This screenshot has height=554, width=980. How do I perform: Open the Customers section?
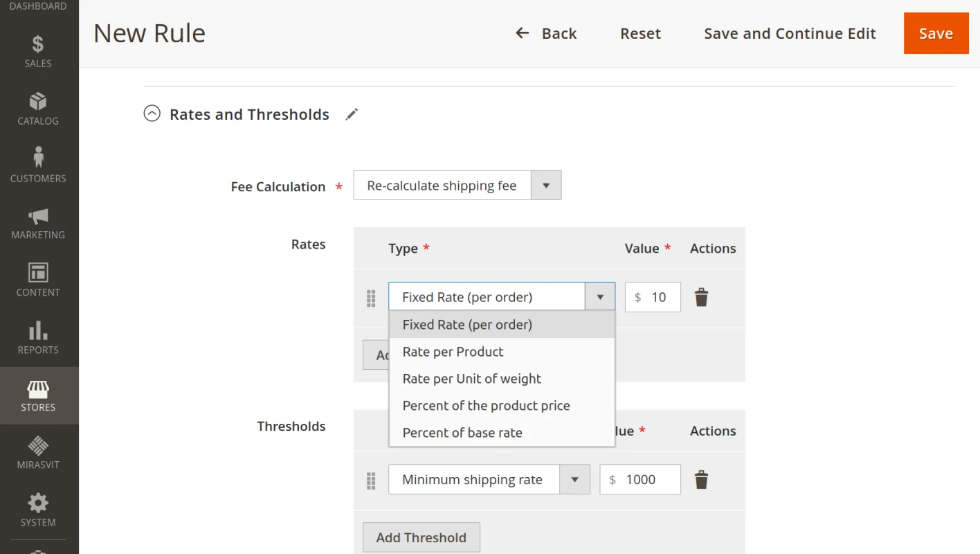[38, 164]
